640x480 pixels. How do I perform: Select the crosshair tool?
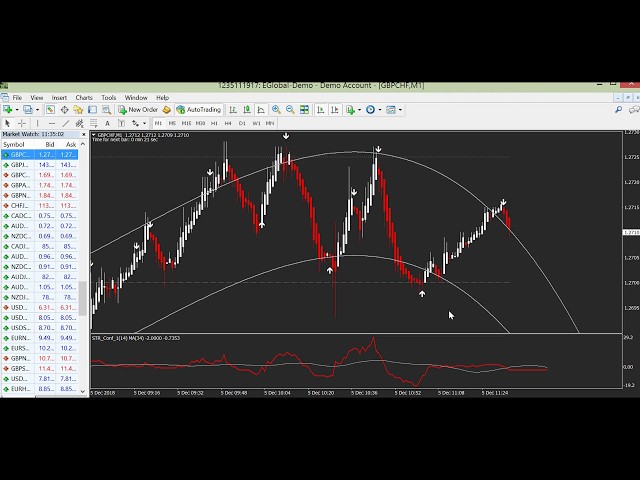pyautogui.click(x=22, y=123)
